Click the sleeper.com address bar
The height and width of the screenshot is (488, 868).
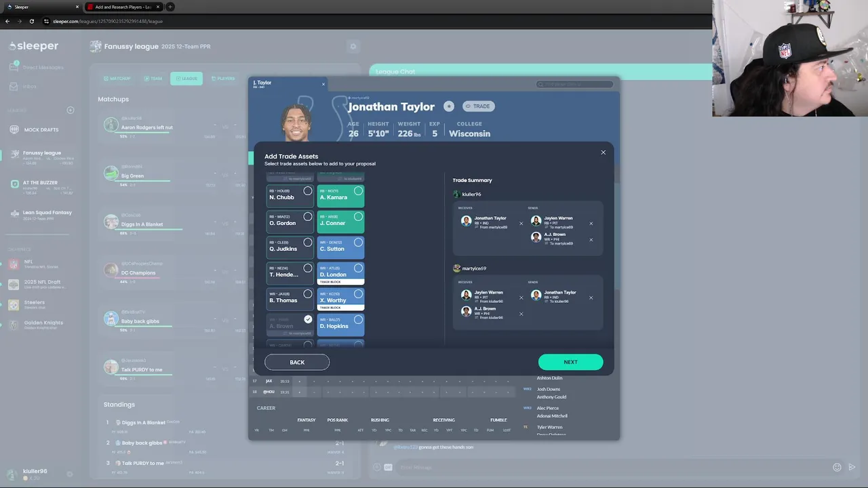[373, 21]
